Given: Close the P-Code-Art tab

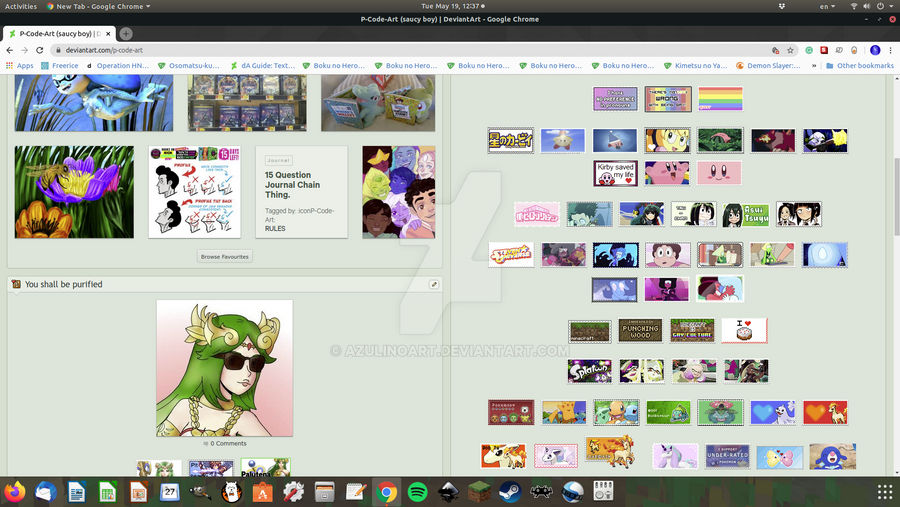Looking at the screenshot, I should point(108,34).
